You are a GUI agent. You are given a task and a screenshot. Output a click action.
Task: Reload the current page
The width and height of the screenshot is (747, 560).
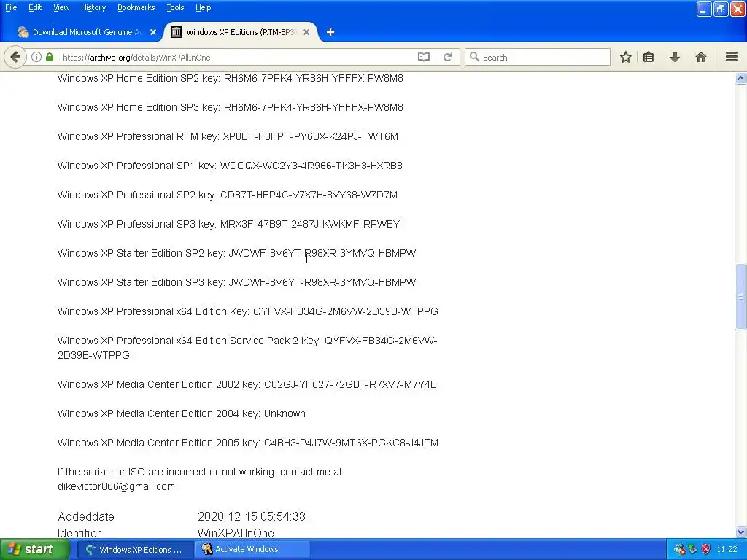[447, 57]
